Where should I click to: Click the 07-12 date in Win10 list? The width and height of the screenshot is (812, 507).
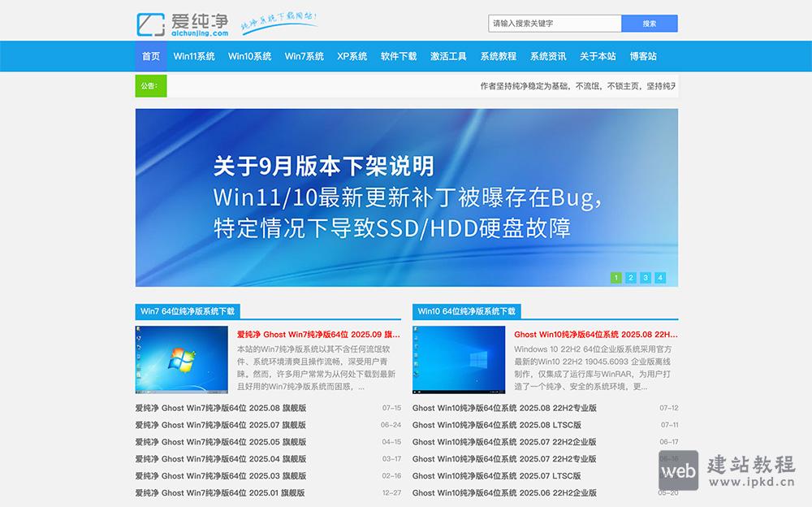pyautogui.click(x=668, y=408)
